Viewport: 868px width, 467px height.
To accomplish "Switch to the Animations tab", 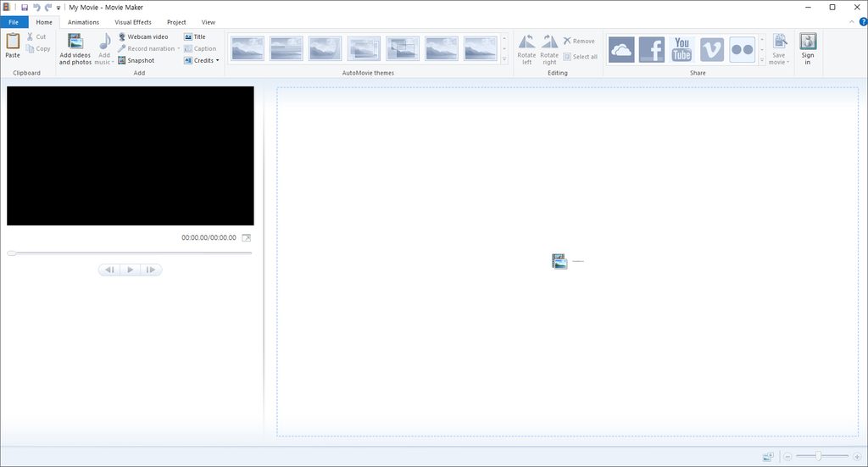I will (84, 22).
